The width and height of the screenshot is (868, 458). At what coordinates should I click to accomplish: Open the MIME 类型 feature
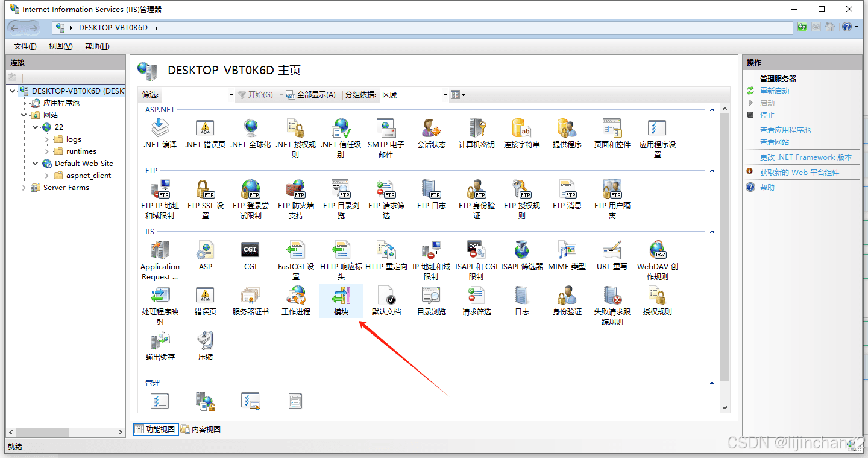click(x=567, y=255)
